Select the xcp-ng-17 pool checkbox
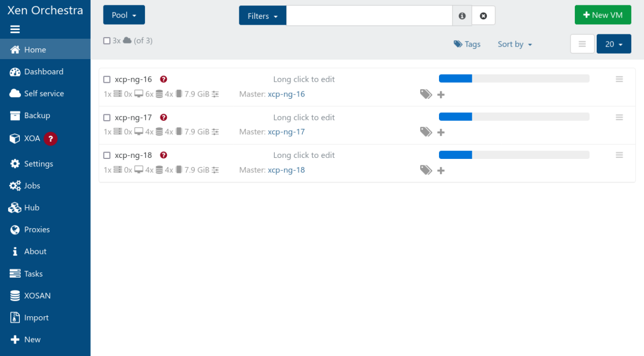The width and height of the screenshot is (644, 356). (x=107, y=117)
